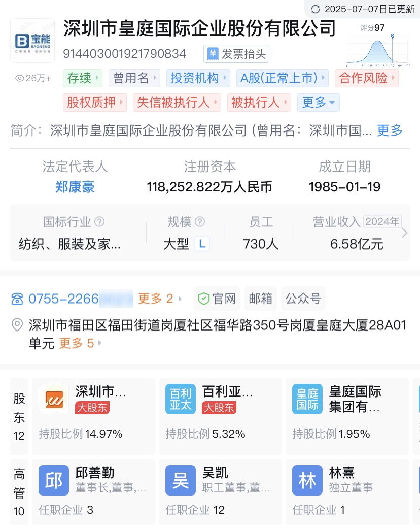The width and height of the screenshot is (420, 528).
Task: Select 持股比例 14.97% text
Action: [x=81, y=434]
